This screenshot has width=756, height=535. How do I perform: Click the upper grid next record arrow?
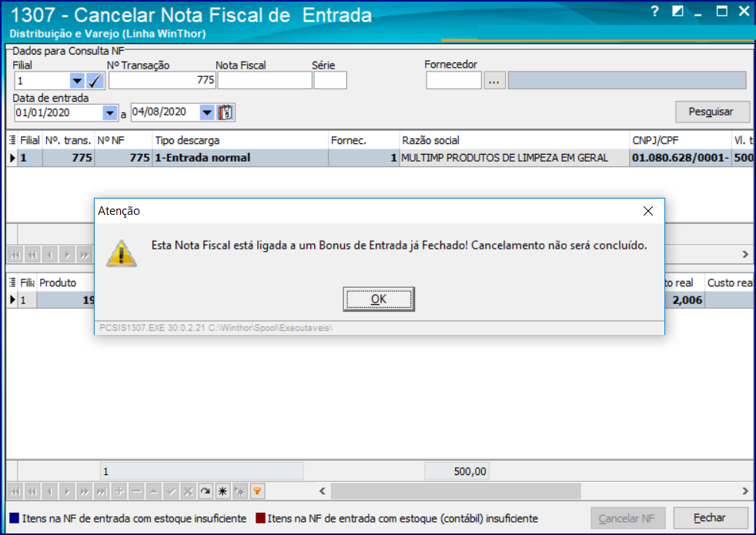67,255
